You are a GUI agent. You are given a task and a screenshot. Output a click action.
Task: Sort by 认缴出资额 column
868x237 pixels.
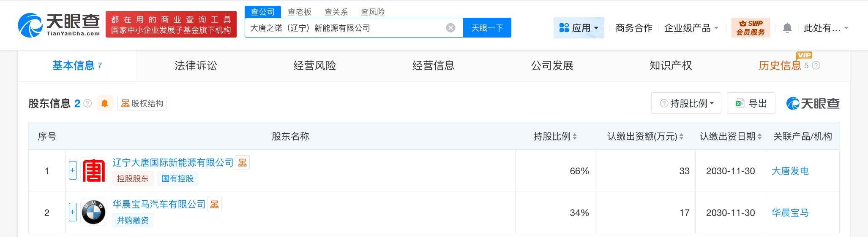click(x=681, y=137)
